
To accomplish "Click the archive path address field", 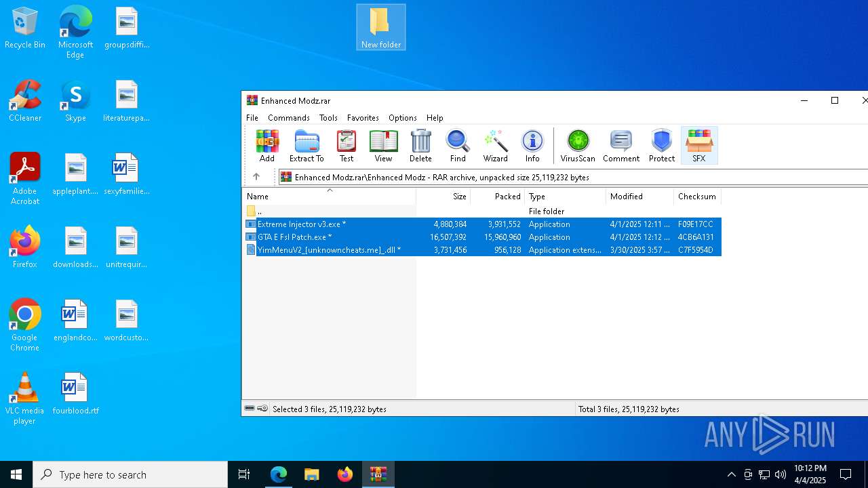I will point(573,177).
